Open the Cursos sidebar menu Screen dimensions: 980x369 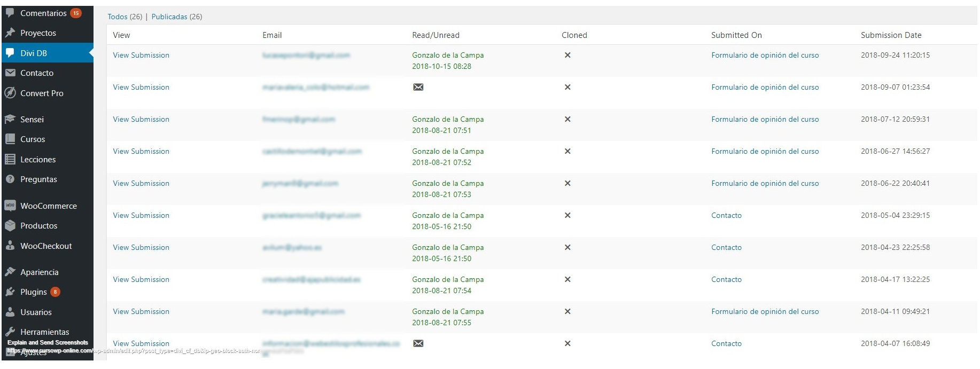33,139
